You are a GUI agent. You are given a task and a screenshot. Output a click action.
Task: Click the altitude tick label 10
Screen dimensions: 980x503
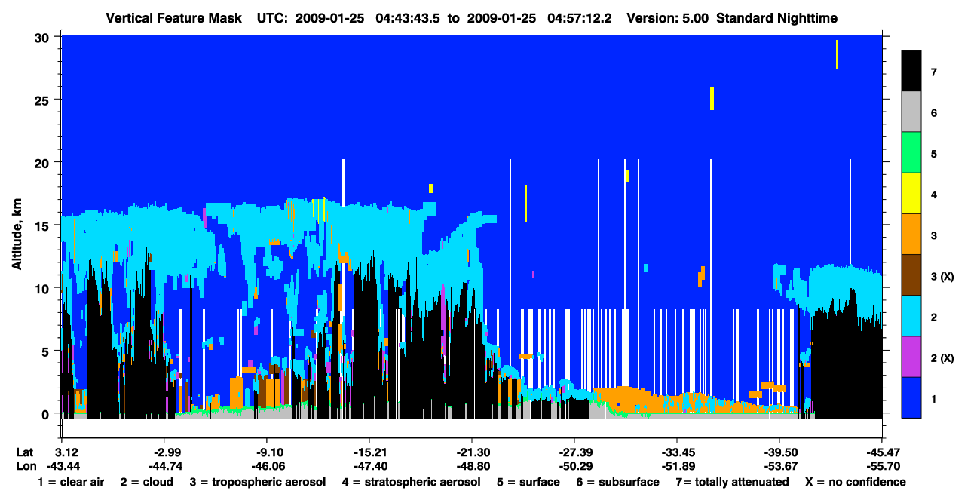click(x=44, y=288)
